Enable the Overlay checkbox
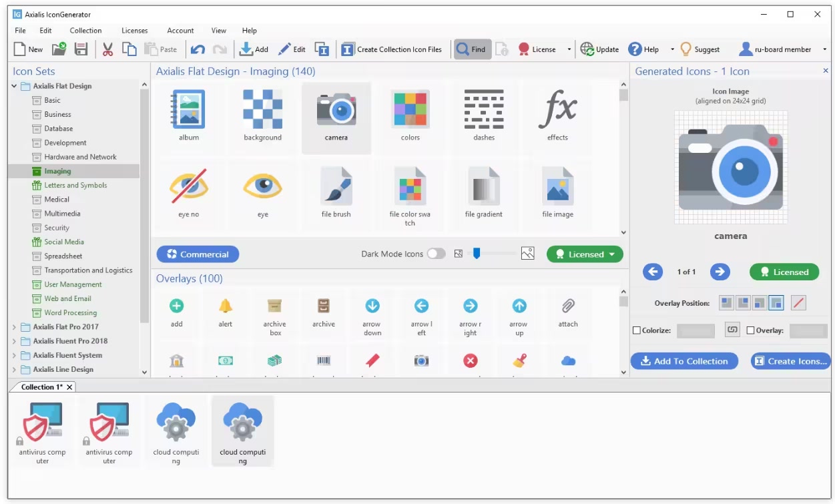 click(x=750, y=330)
